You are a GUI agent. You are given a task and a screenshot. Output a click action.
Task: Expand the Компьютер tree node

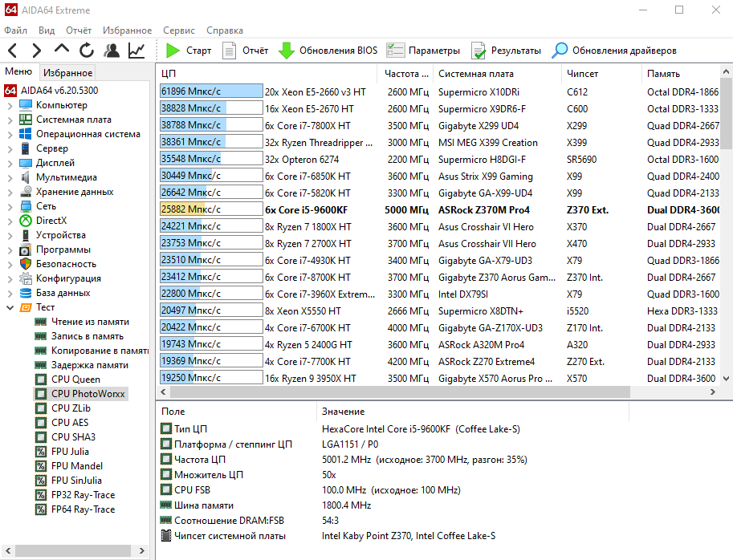click(x=10, y=105)
